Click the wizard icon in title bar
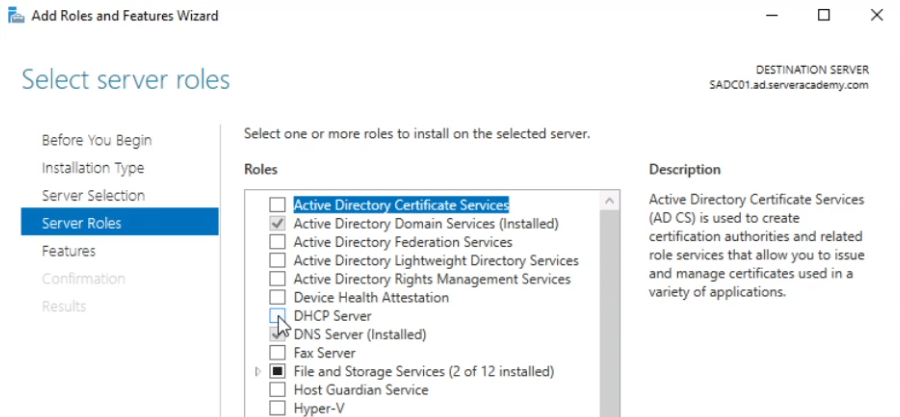900x417 pixels. 15,15
